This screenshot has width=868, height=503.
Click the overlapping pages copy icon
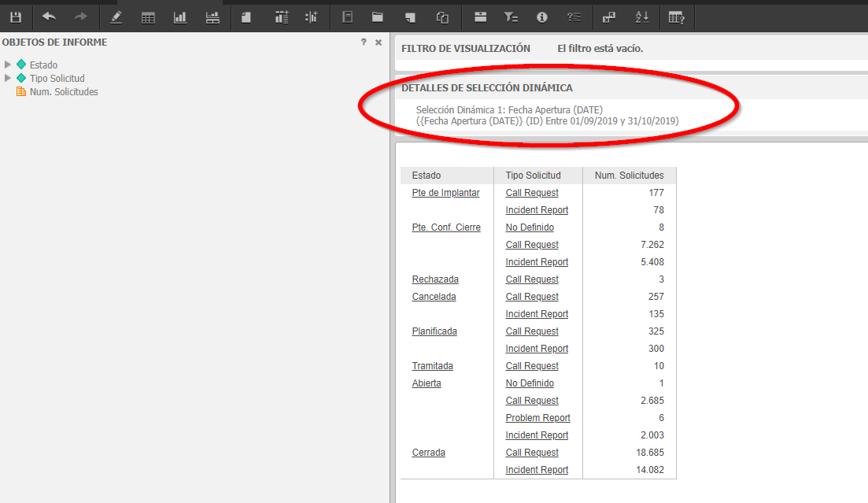[x=442, y=18]
